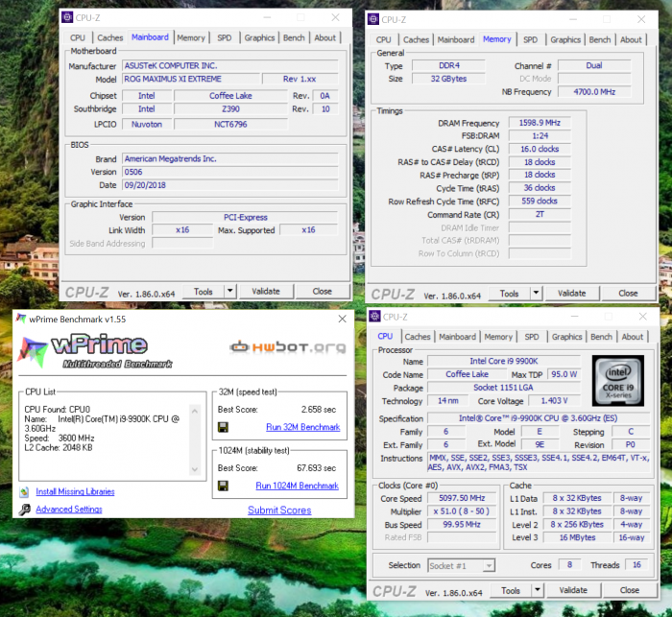Click floppy save icon under 32M test
Image resolution: width=672 pixels, height=617 pixels.
[x=223, y=427]
